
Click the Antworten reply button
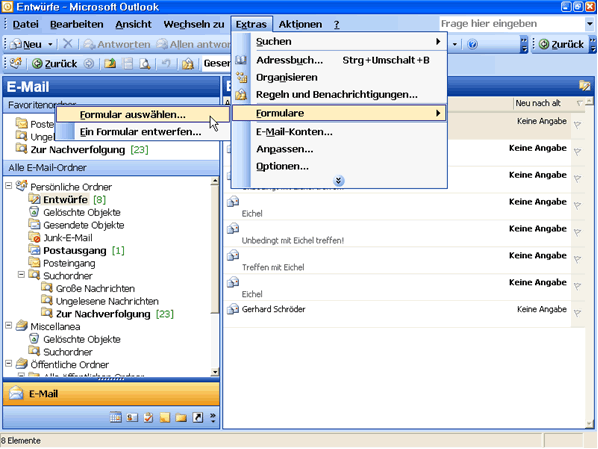click(x=117, y=45)
